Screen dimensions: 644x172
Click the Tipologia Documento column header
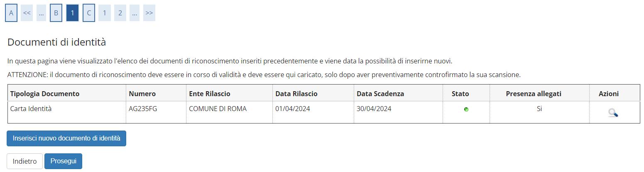44,94
